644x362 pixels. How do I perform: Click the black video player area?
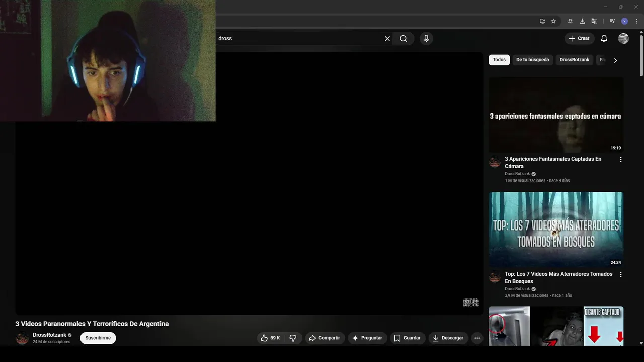click(x=249, y=184)
